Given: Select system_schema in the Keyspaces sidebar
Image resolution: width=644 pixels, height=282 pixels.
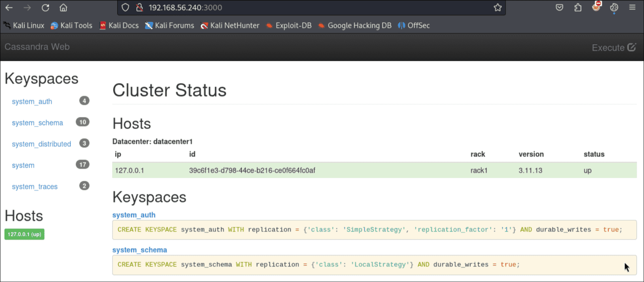Looking at the screenshot, I should pos(37,123).
